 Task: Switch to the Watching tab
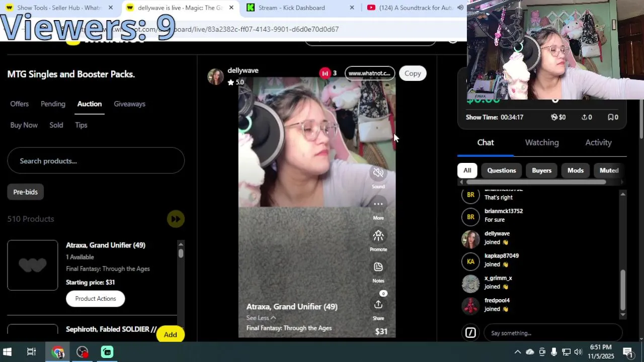pyautogui.click(x=542, y=143)
